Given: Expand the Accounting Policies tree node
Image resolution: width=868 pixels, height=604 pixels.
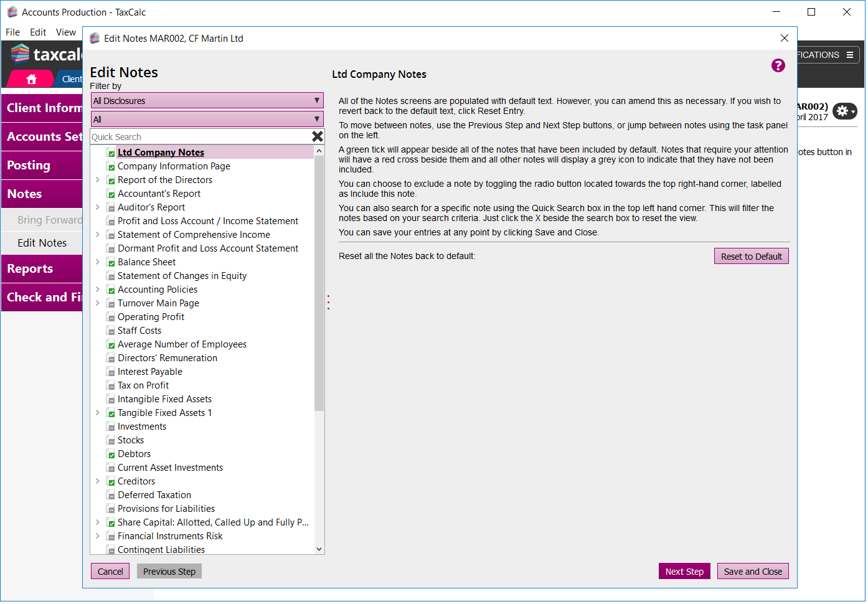Looking at the screenshot, I should click(98, 290).
